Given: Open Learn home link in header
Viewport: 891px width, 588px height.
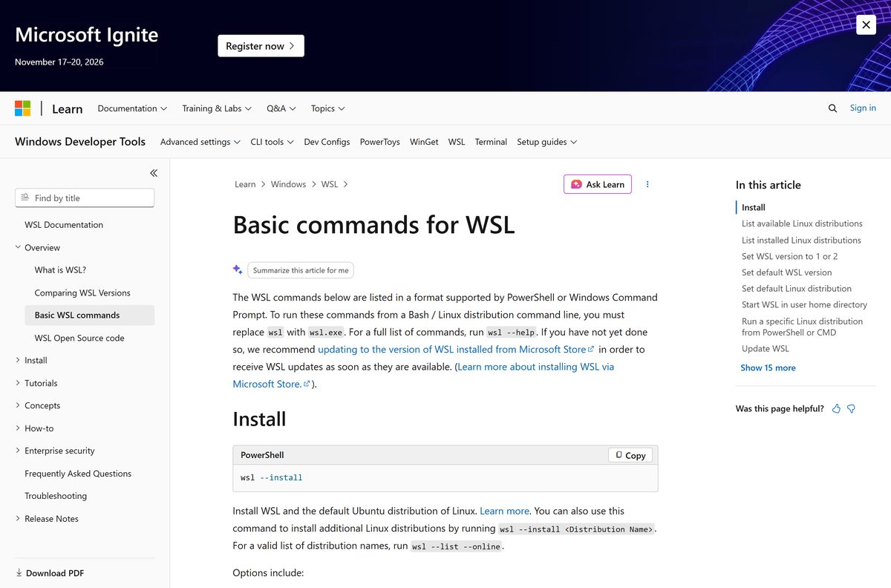Looking at the screenshot, I should point(67,108).
